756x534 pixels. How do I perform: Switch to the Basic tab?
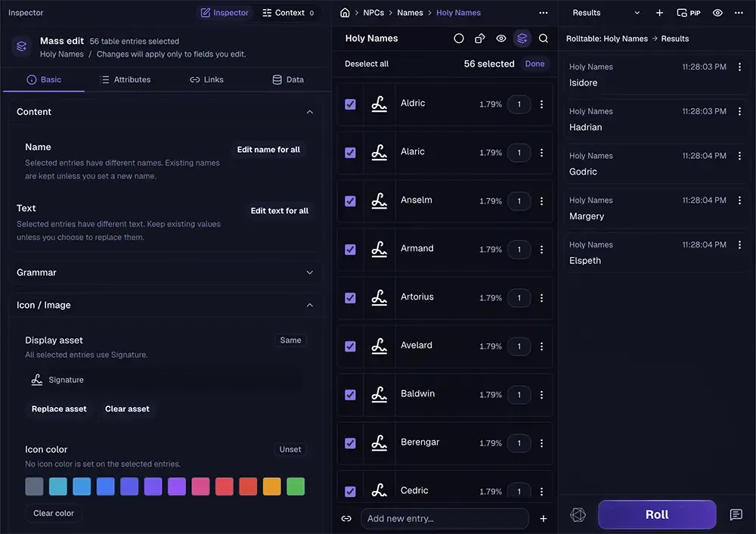(x=44, y=79)
